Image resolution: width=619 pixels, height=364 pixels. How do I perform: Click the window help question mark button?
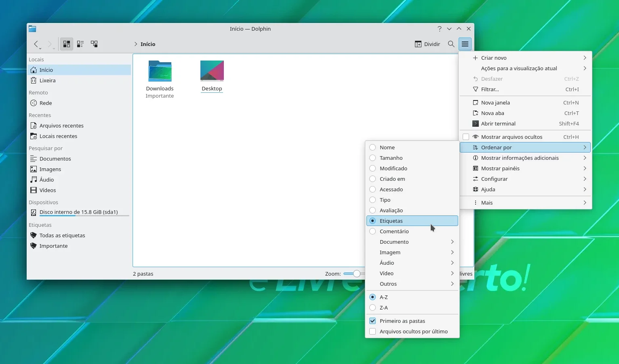tap(440, 29)
